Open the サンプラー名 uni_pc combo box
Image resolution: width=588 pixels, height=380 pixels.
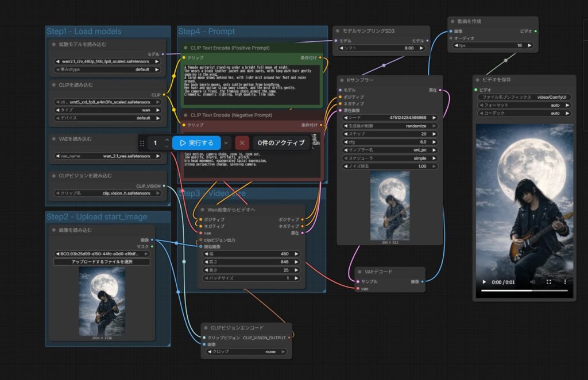point(390,150)
